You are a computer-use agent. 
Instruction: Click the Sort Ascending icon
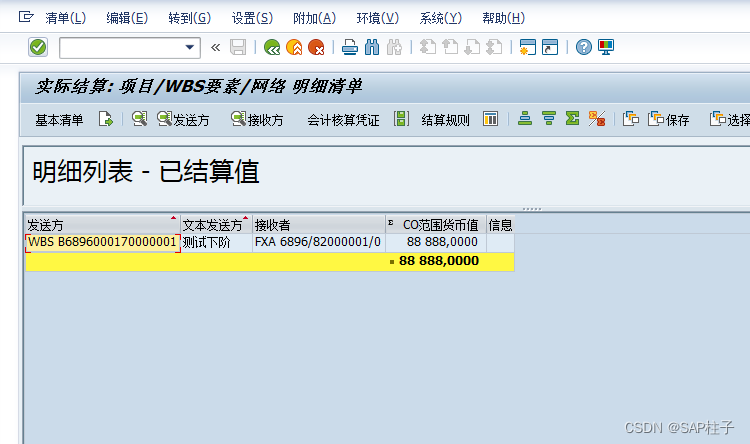tap(525, 119)
